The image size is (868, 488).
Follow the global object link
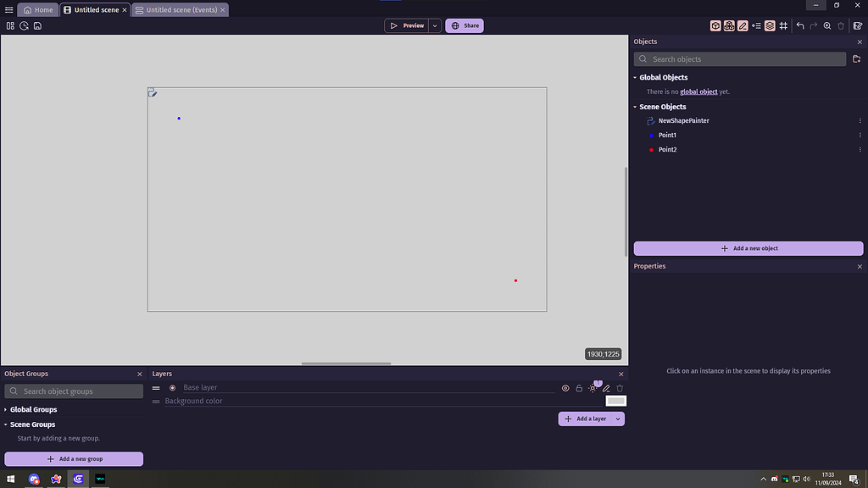point(698,91)
